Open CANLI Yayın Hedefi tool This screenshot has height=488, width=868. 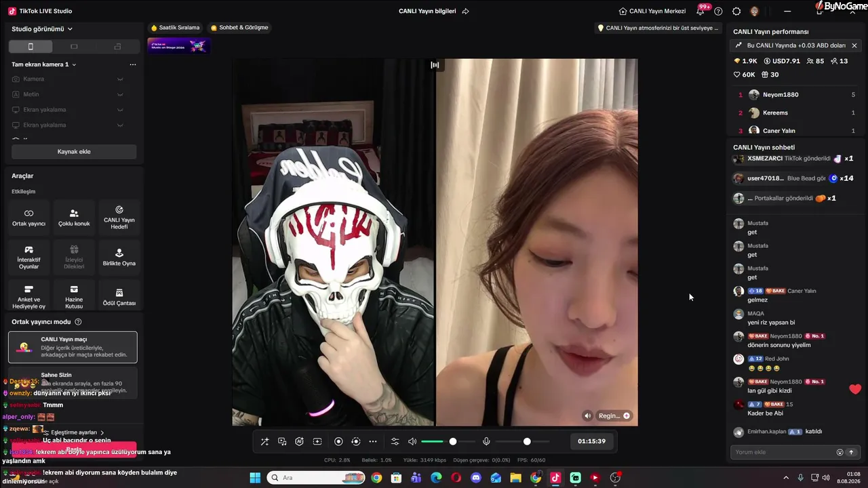119,218
